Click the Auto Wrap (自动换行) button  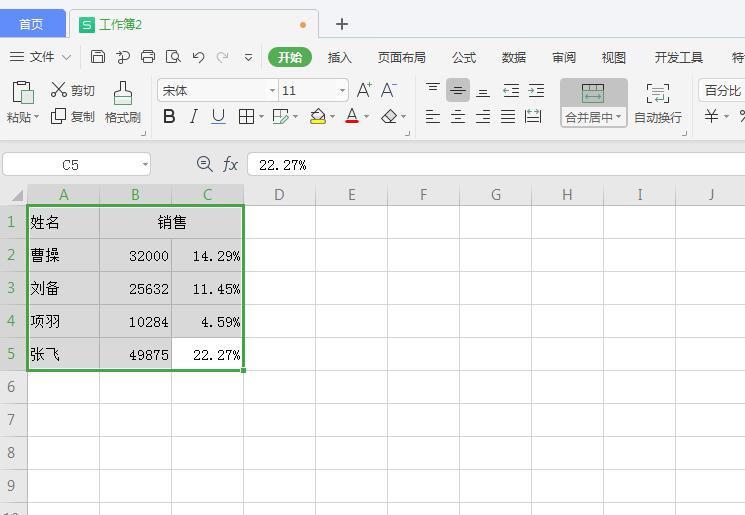coord(658,103)
